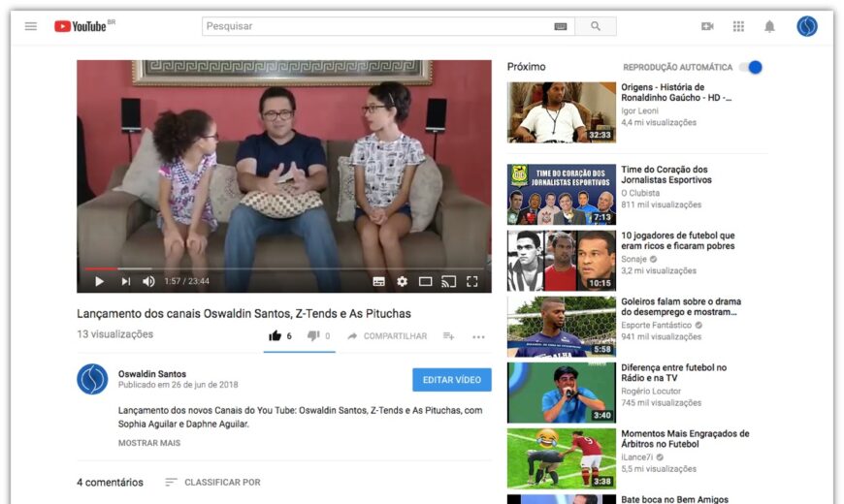Open the player settings gear
The height and width of the screenshot is (504, 844).
pyautogui.click(x=402, y=281)
